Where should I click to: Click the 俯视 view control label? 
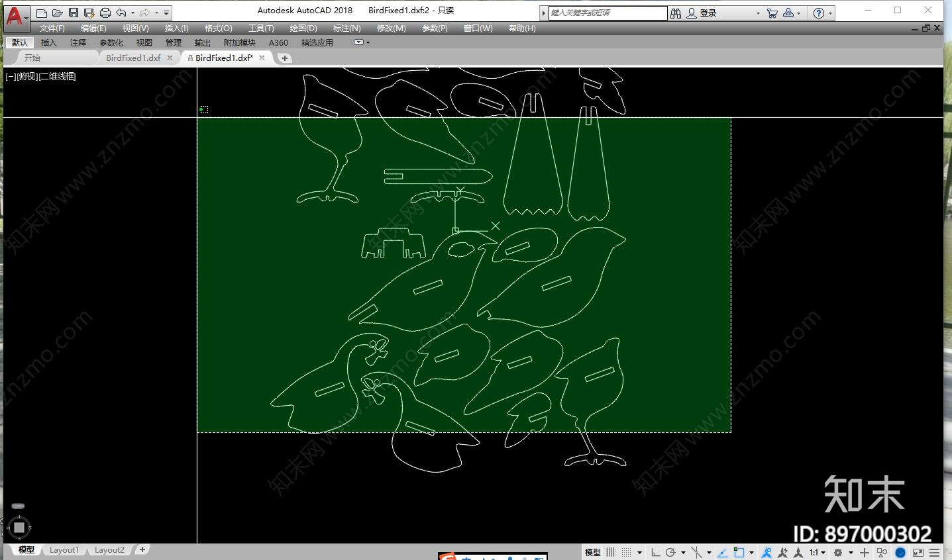click(x=28, y=76)
